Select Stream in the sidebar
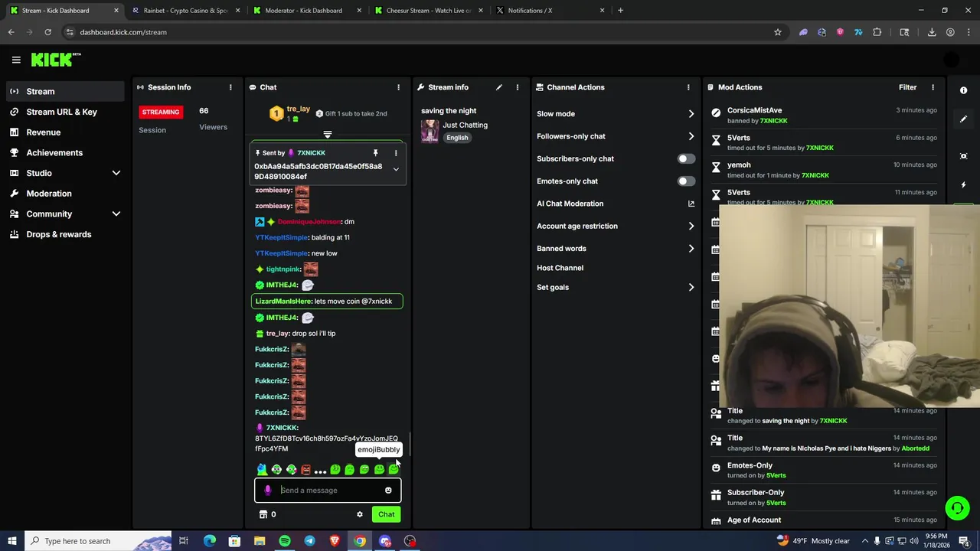 [x=65, y=91]
